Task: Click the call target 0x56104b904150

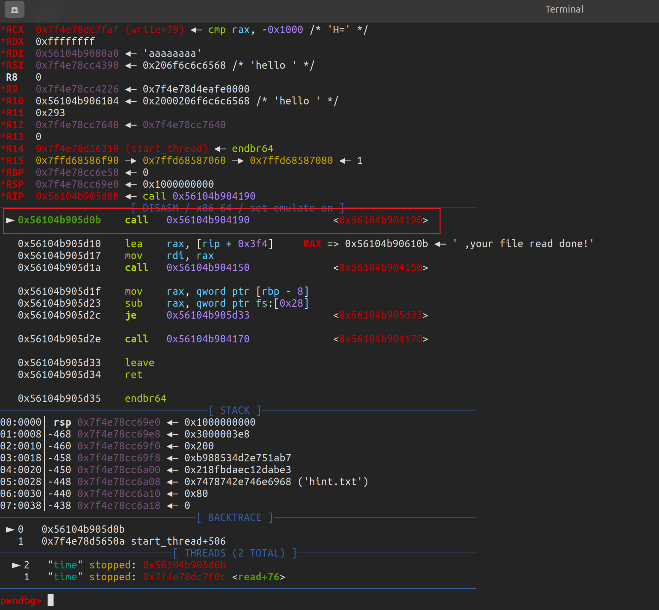Action: 208,268
